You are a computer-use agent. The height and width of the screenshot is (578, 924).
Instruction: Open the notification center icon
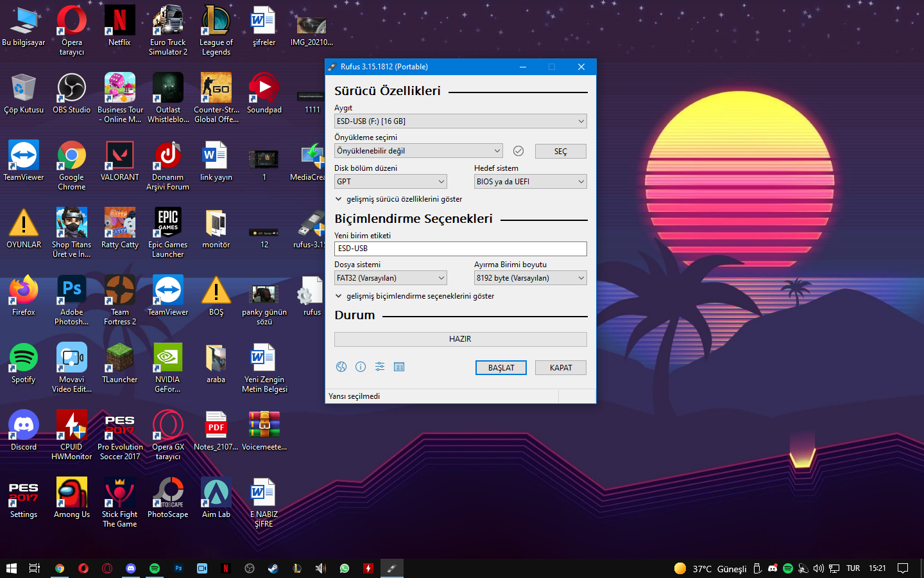[x=903, y=568]
